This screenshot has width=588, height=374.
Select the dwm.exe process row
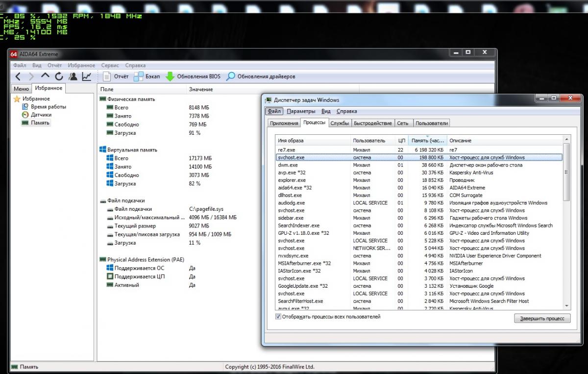click(419, 165)
